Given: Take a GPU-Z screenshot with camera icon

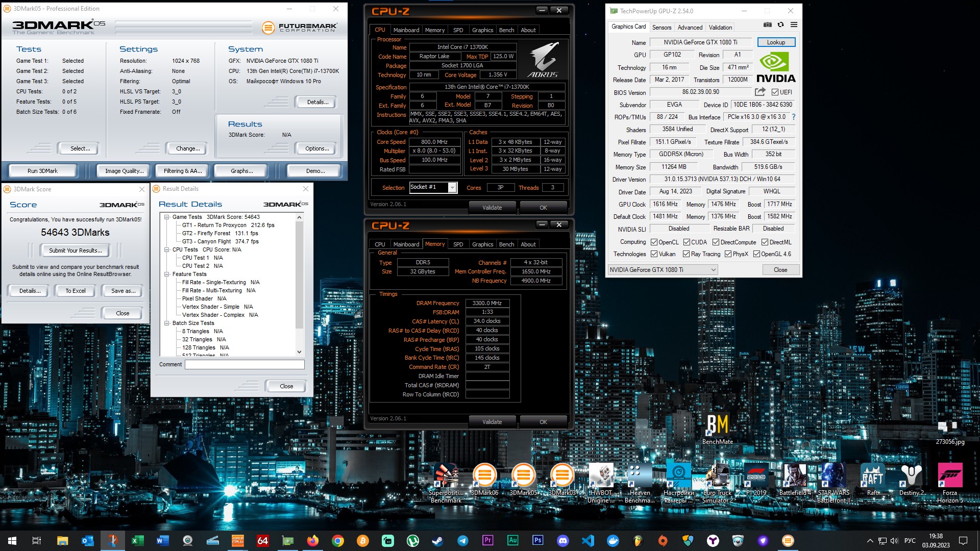Looking at the screenshot, I should coord(767,24).
